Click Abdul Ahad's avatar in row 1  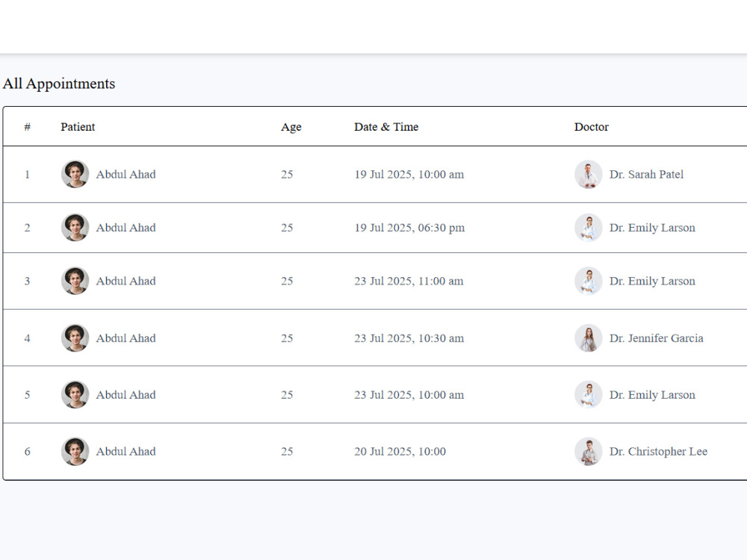tap(75, 174)
